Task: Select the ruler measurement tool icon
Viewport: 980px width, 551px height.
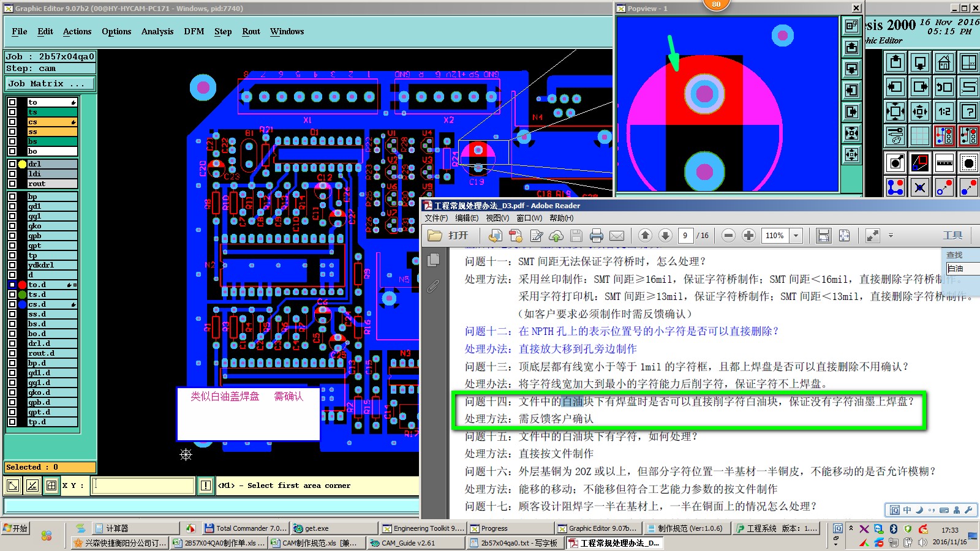Action: click(944, 163)
